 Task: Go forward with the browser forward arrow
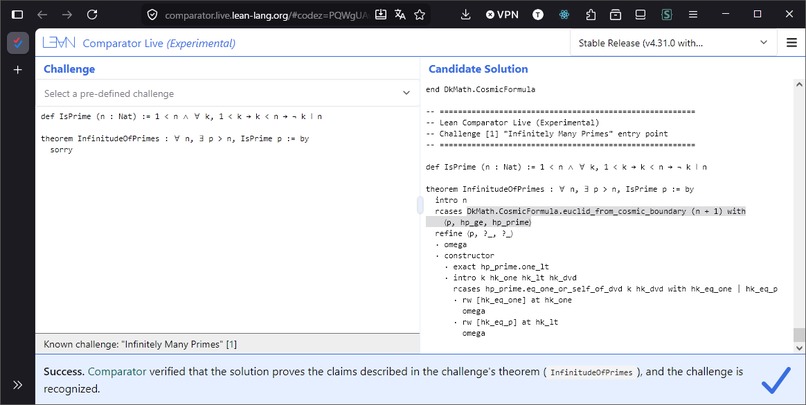(x=67, y=14)
